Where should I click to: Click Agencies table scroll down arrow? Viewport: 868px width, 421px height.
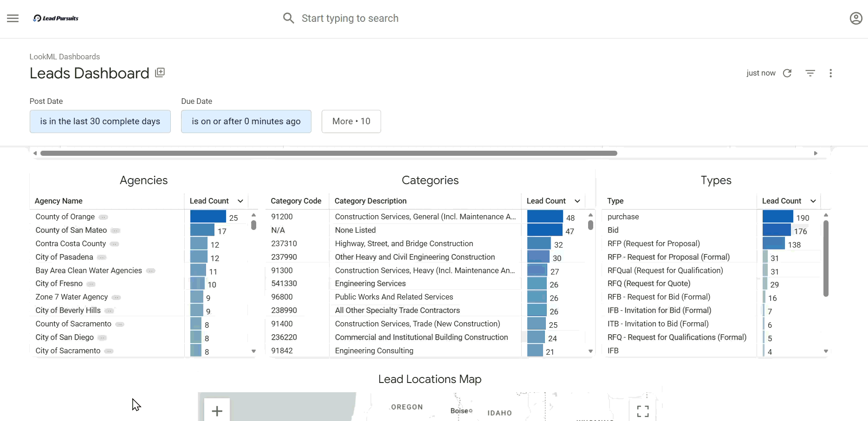coord(253,351)
